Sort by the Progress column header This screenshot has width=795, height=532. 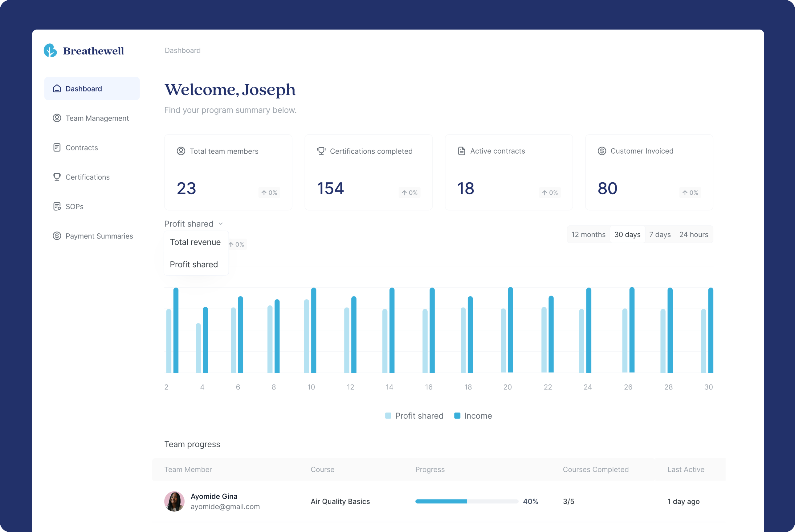(430, 469)
